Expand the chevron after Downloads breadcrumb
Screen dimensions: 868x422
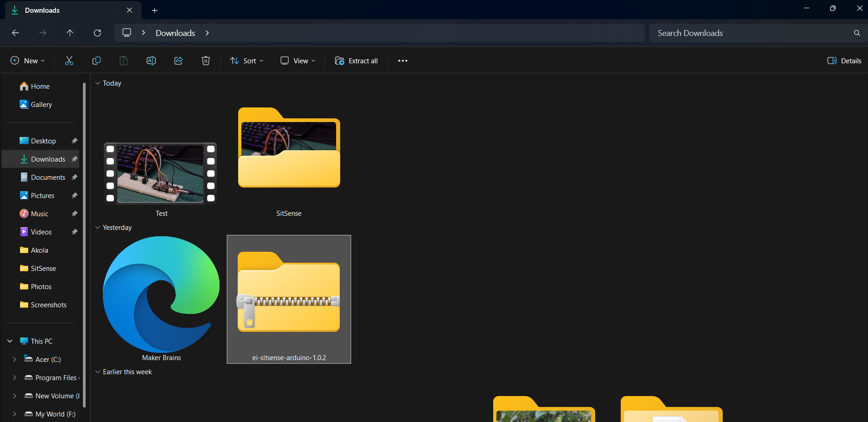pos(207,33)
